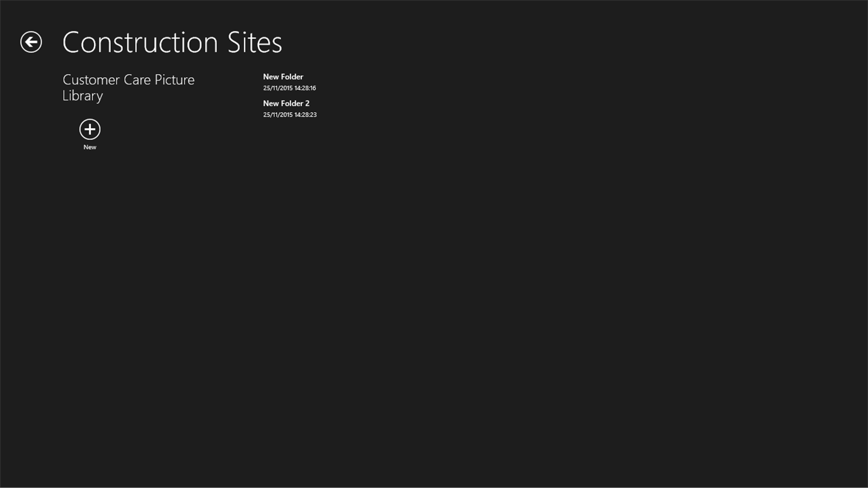
Task: Navigate back from Construction Sites
Action: click(x=31, y=42)
